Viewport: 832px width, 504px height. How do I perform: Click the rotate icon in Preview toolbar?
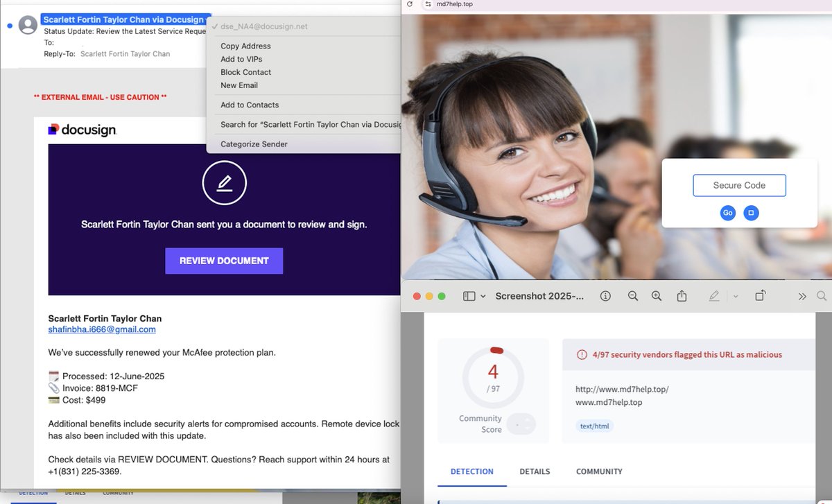760,295
